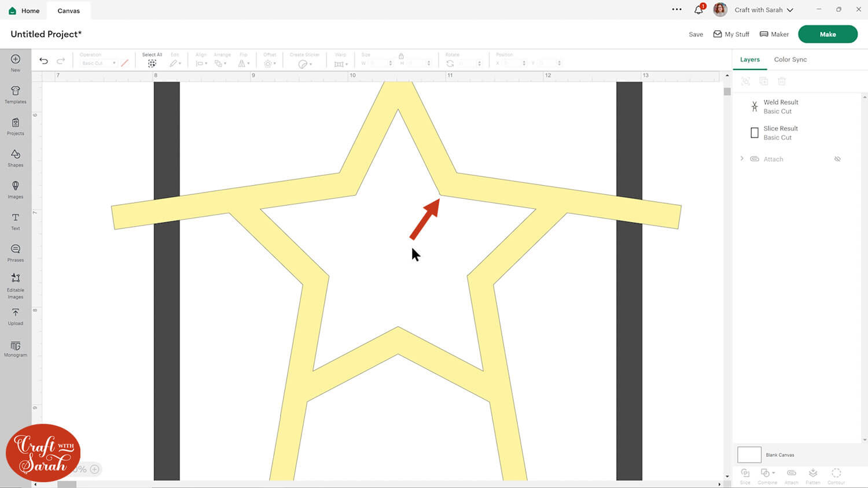Open the Operation Basic Cut dropdown
Image resolution: width=868 pixels, height=488 pixels.
coord(98,63)
